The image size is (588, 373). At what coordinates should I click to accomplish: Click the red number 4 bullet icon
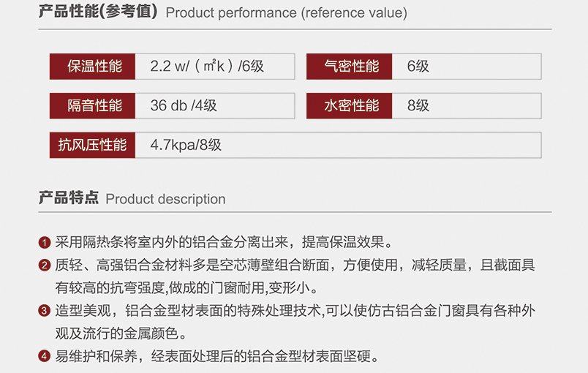tap(45, 356)
